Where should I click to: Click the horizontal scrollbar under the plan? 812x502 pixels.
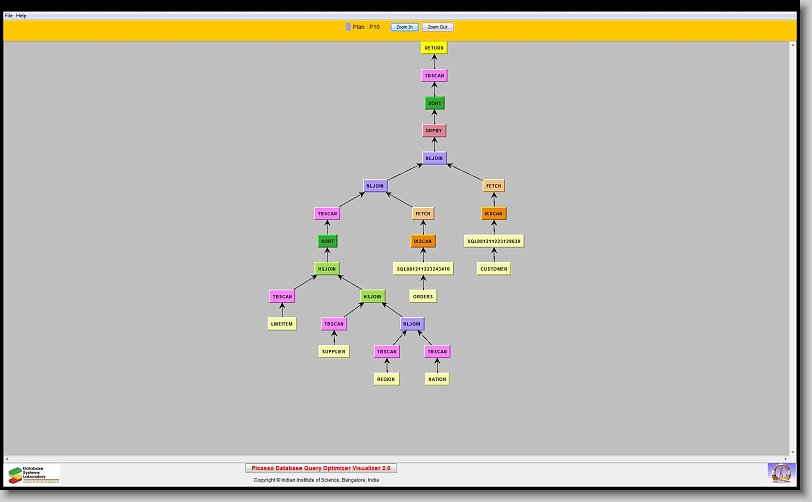[400, 458]
